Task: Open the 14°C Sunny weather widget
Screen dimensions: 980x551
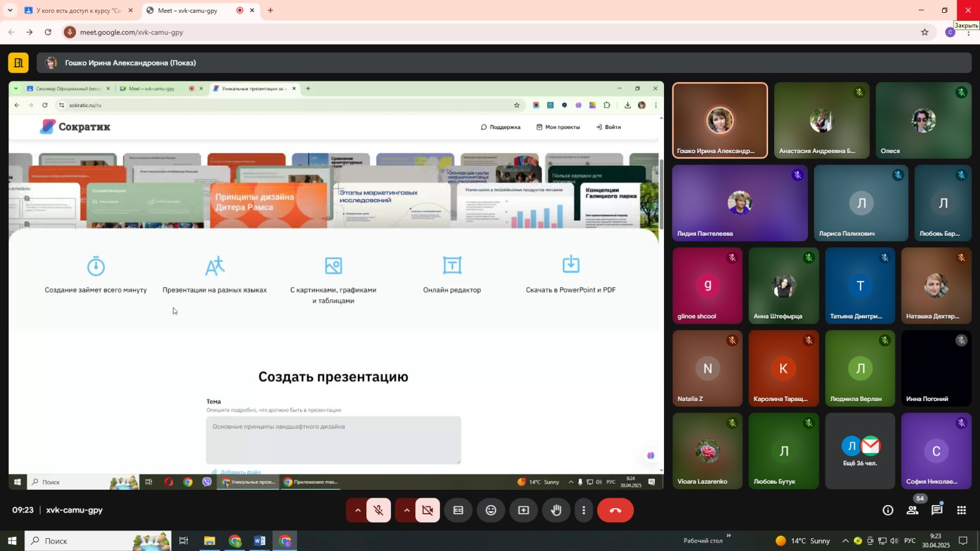Action: [803, 541]
